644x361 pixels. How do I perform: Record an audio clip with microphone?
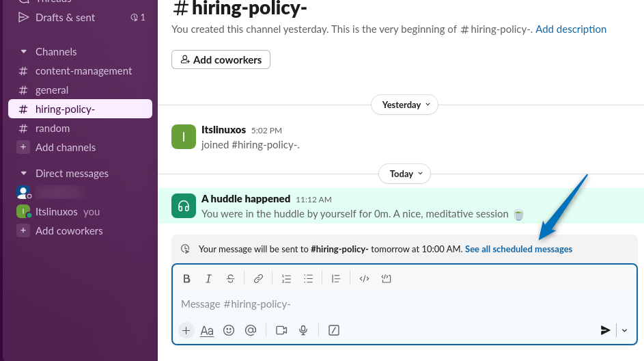[303, 330]
